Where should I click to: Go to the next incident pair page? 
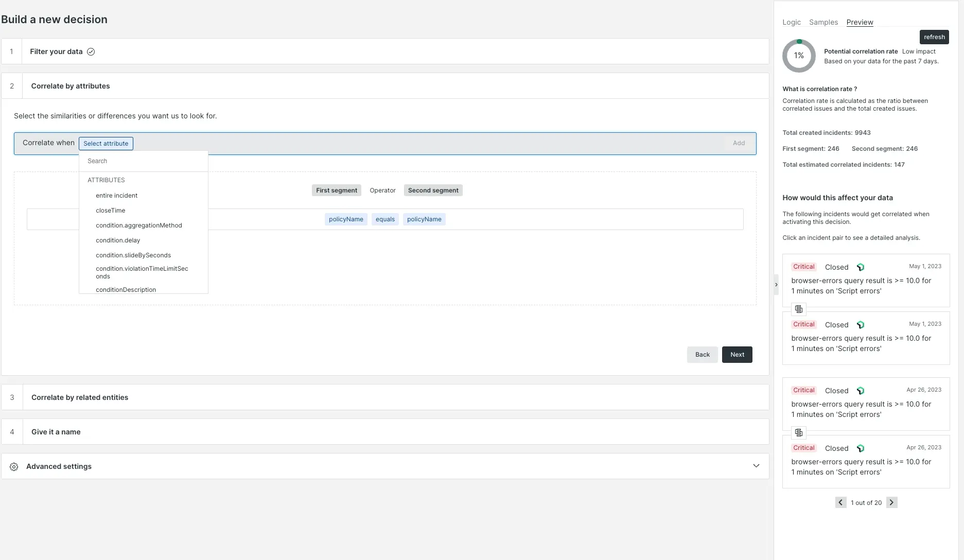[892, 502]
